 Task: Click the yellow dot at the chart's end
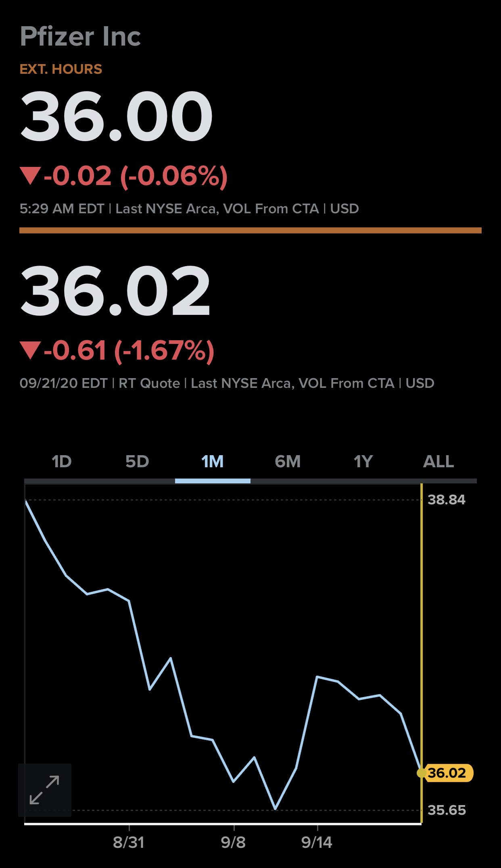(422, 773)
